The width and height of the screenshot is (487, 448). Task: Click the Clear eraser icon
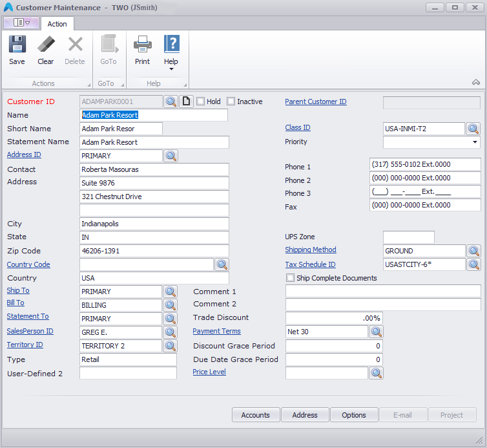click(x=46, y=44)
